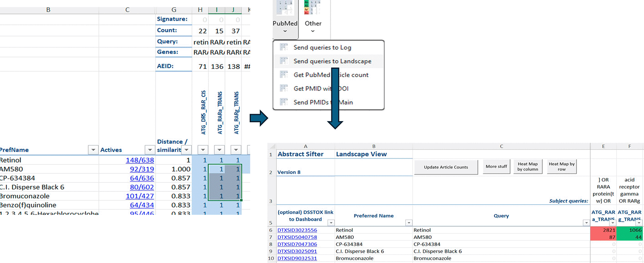
Task: Select AEID cell showing 71
Action: pos(200,66)
